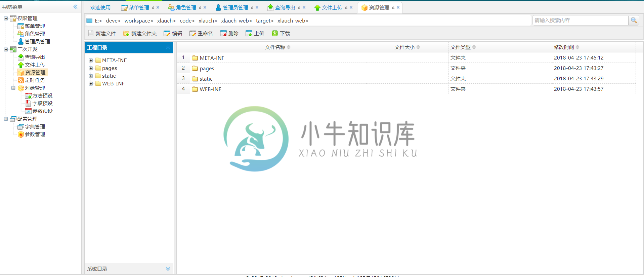Screen dimensions: 644x277
Task: Click the folder icon of the META-INF row
Action: click(195, 58)
